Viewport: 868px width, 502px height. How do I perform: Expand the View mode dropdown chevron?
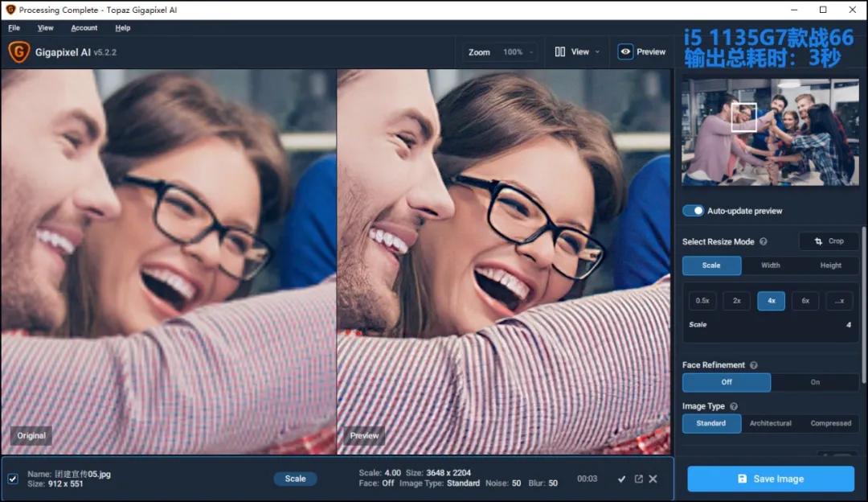599,51
